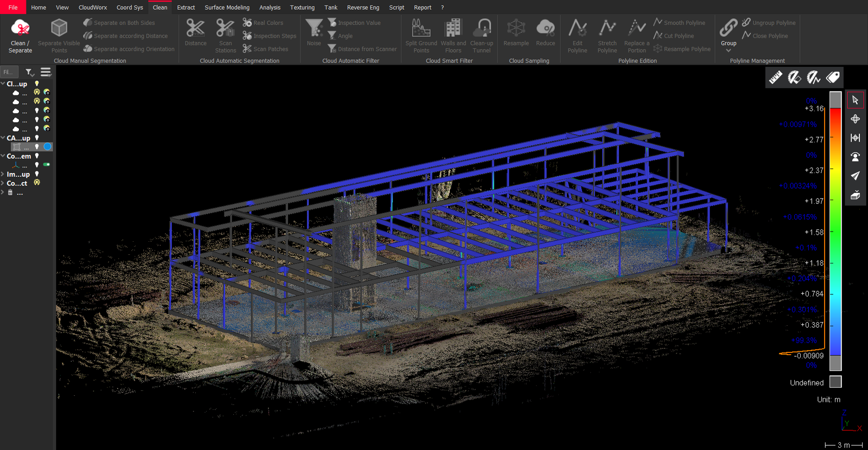Image resolution: width=868 pixels, height=450 pixels.
Task: Activate the tag label tool
Action: tap(833, 78)
